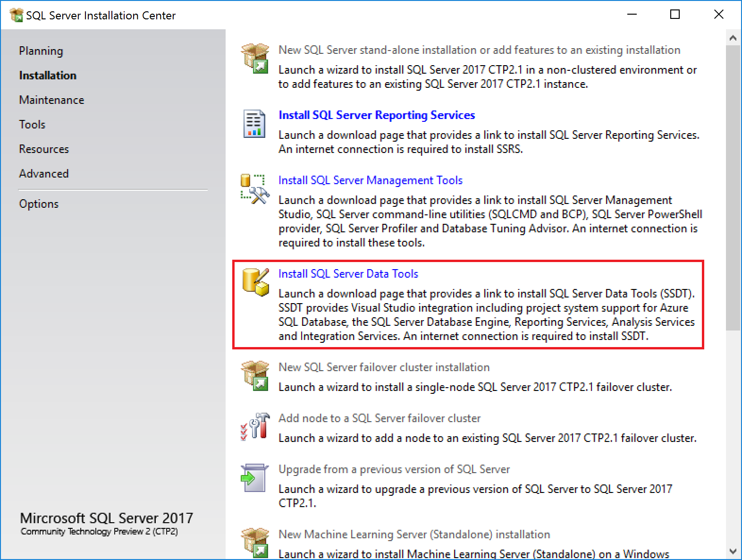The height and width of the screenshot is (560, 742).
Task: Click the SQL Server Data Tools icon
Action: [255, 282]
